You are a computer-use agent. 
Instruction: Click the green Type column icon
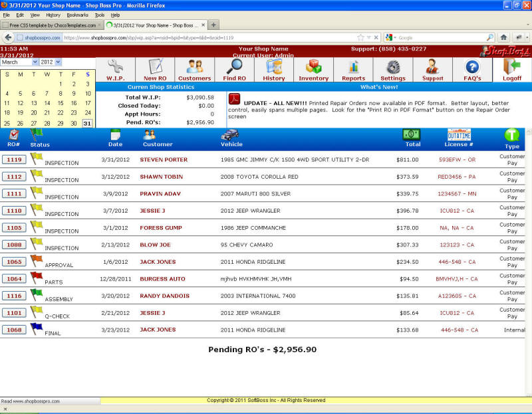click(x=511, y=135)
